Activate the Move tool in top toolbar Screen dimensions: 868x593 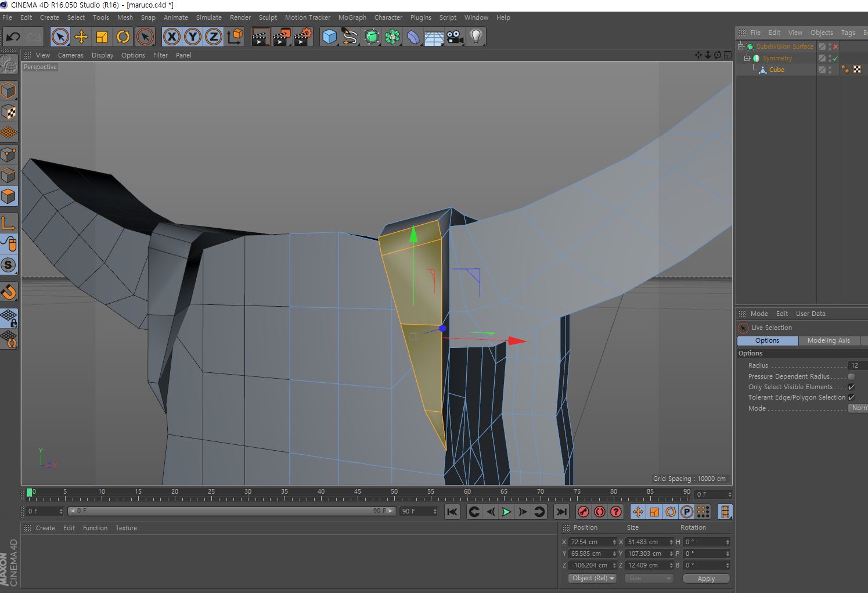pyautogui.click(x=81, y=37)
